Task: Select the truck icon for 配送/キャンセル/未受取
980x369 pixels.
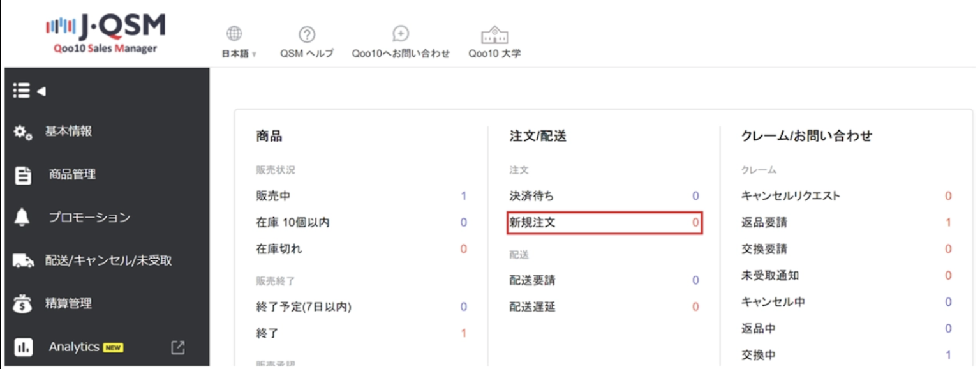Action: point(22,260)
